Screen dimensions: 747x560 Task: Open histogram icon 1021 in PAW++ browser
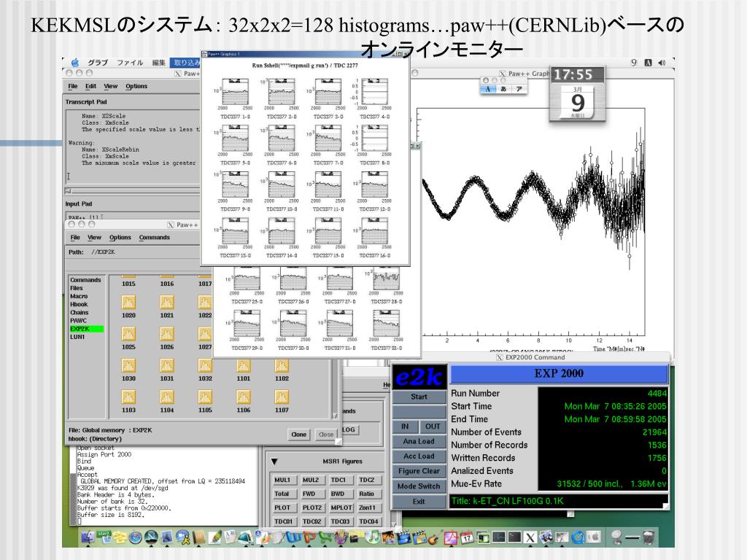pyautogui.click(x=167, y=303)
